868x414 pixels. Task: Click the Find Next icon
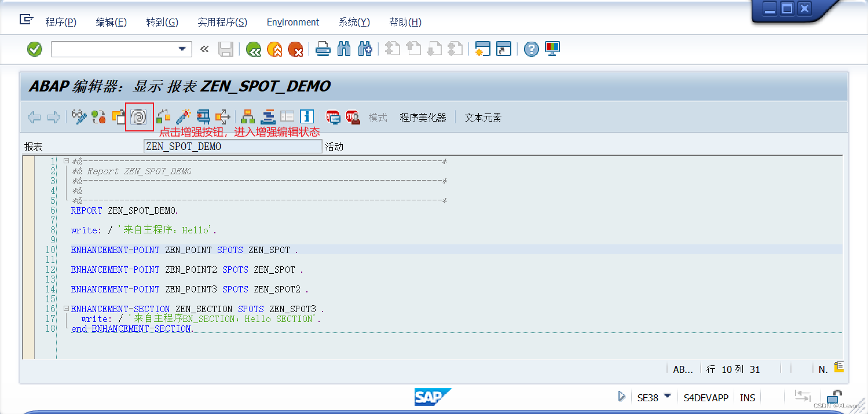(x=364, y=49)
